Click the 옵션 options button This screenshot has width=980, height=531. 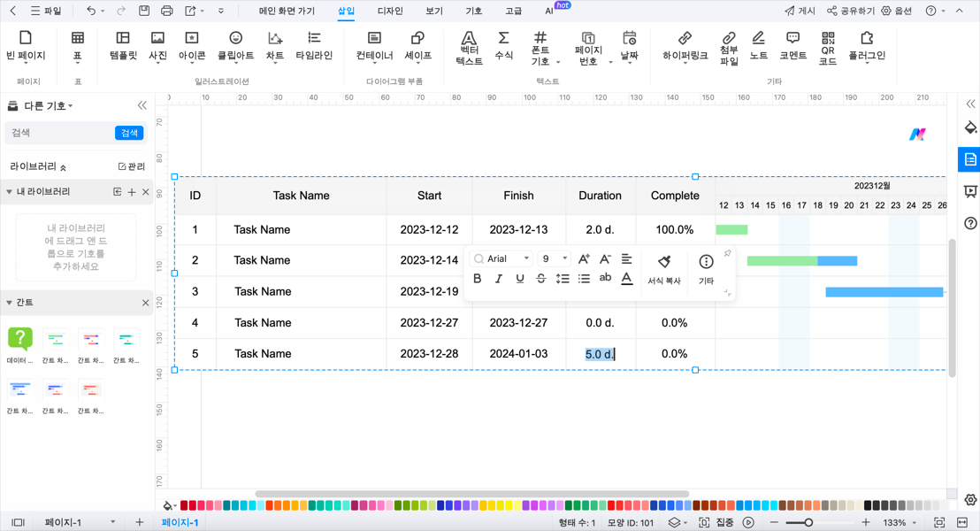pyautogui.click(x=896, y=11)
